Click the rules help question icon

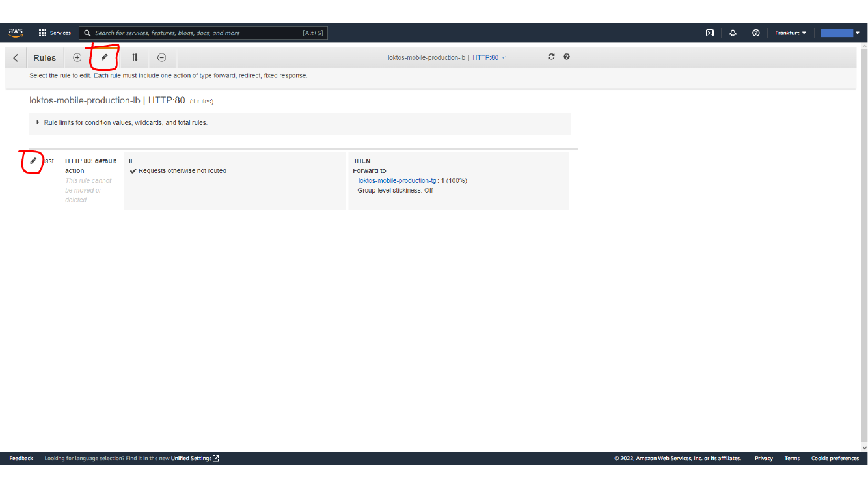pos(567,57)
